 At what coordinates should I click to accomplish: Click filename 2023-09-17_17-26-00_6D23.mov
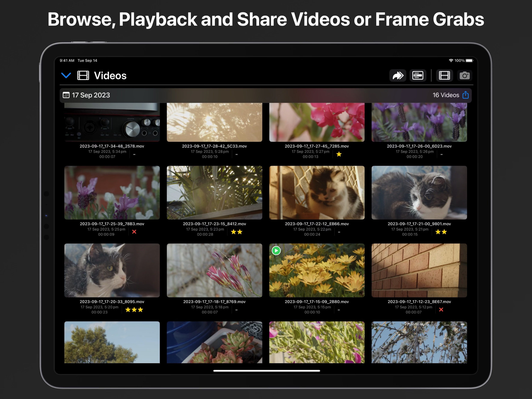[419, 146]
